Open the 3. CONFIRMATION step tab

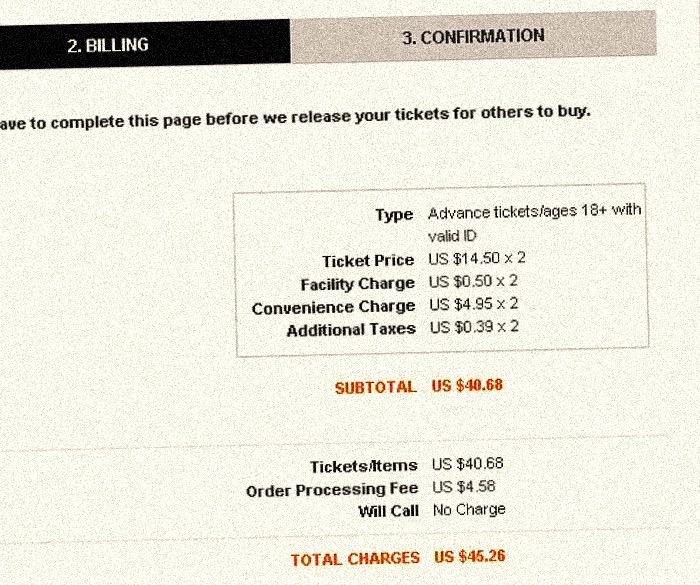coord(473,37)
